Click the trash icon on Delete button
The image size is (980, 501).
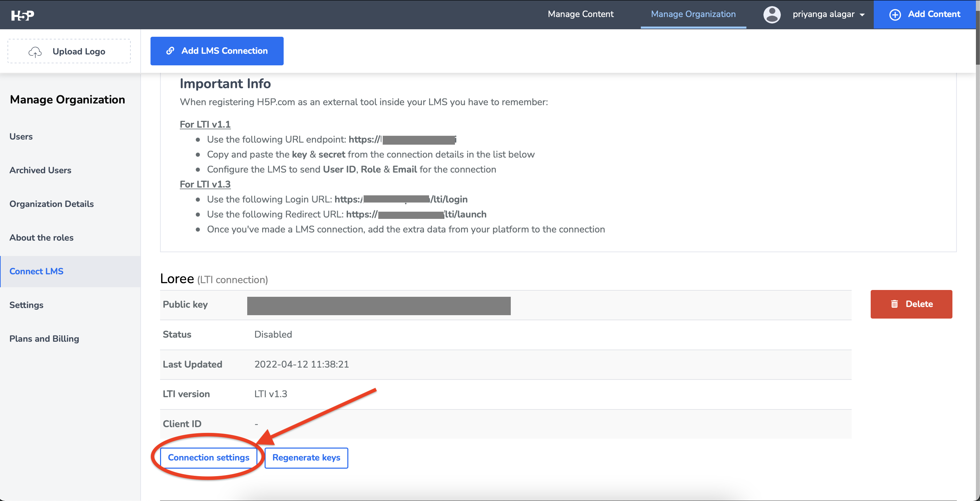point(894,304)
